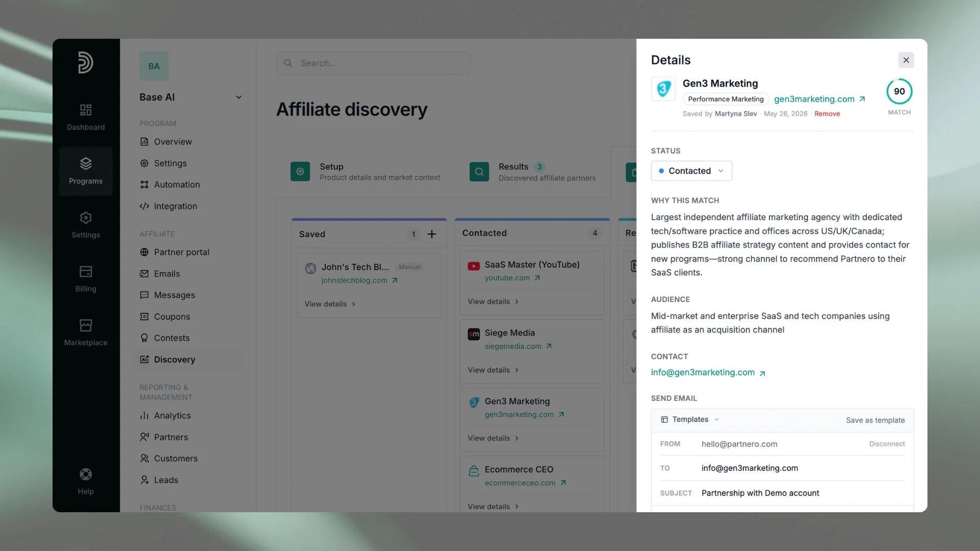This screenshot has width=980, height=551.
Task: Open the Dashboard grid icon
Action: tap(86, 110)
